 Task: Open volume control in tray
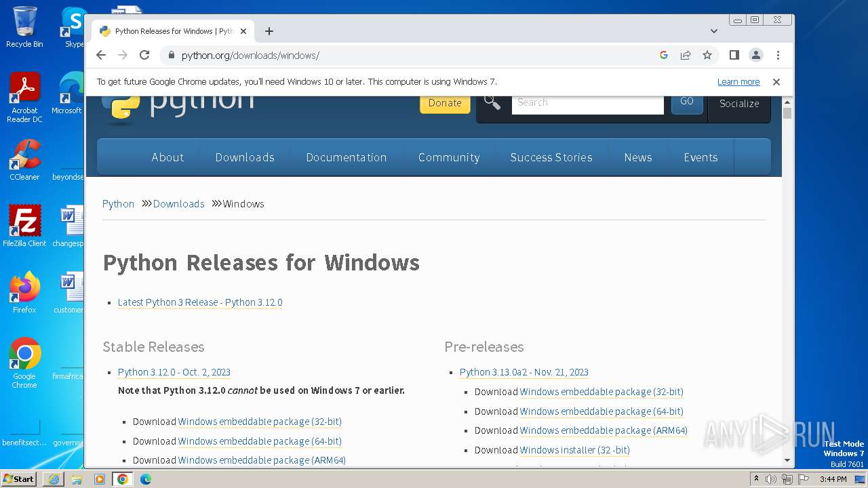click(771, 479)
